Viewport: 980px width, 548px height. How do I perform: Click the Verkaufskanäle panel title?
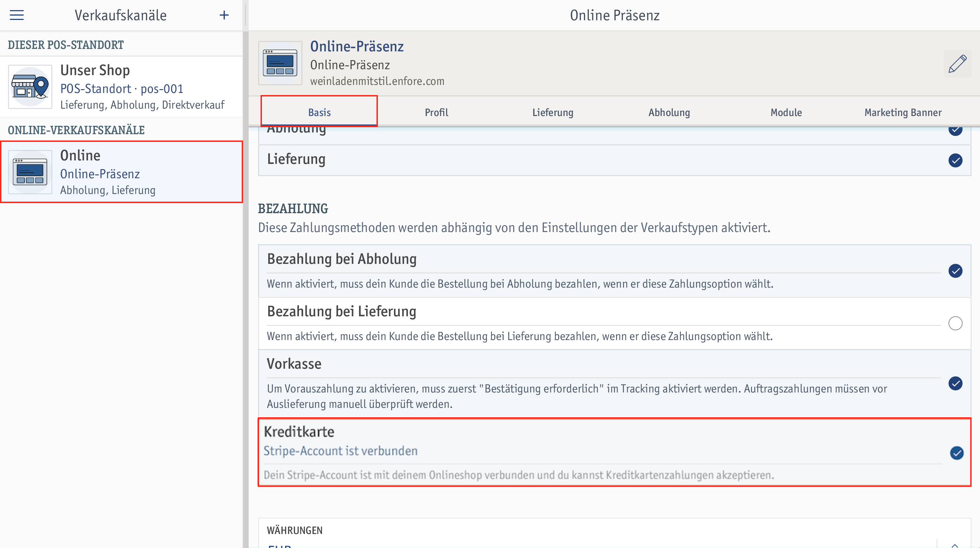[120, 15]
